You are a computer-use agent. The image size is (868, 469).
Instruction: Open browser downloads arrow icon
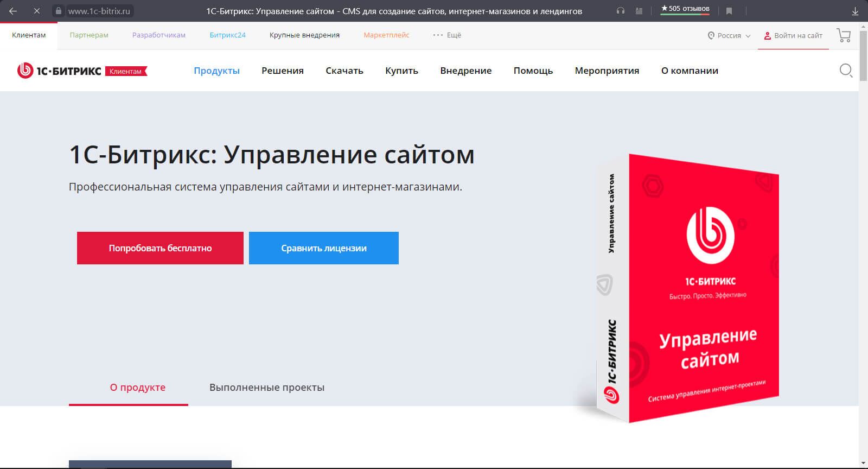[x=856, y=10]
